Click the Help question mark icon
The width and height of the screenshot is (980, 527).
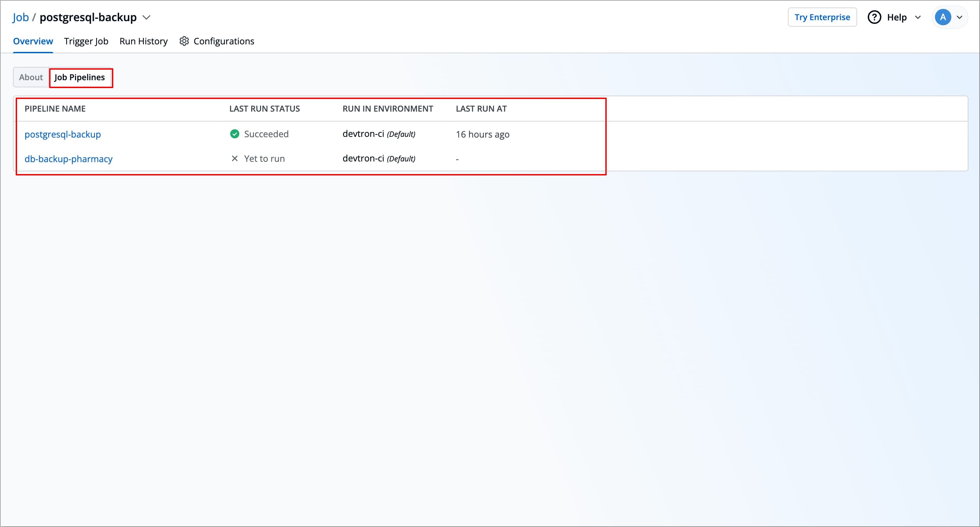click(x=874, y=17)
